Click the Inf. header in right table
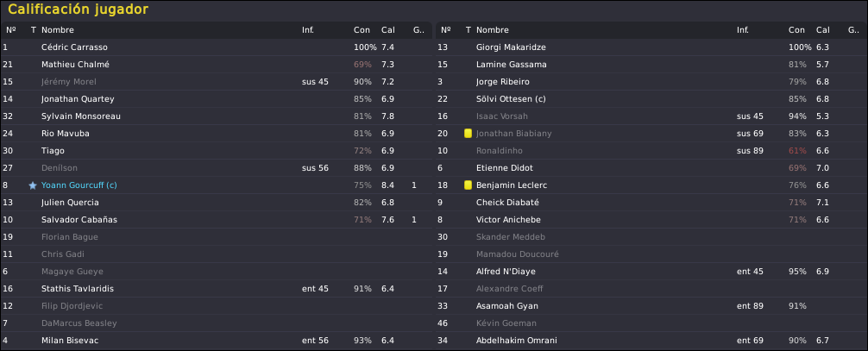The width and height of the screenshot is (868, 351). [x=743, y=30]
